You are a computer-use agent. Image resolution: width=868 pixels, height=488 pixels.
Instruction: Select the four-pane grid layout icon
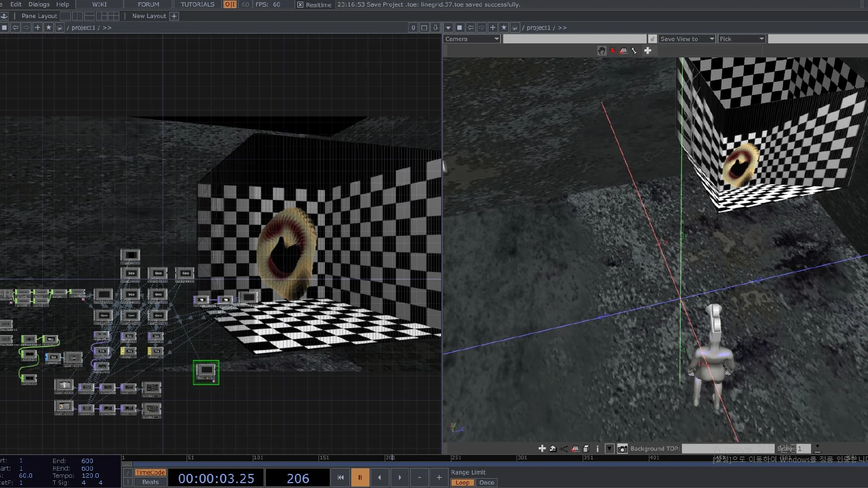[114, 16]
